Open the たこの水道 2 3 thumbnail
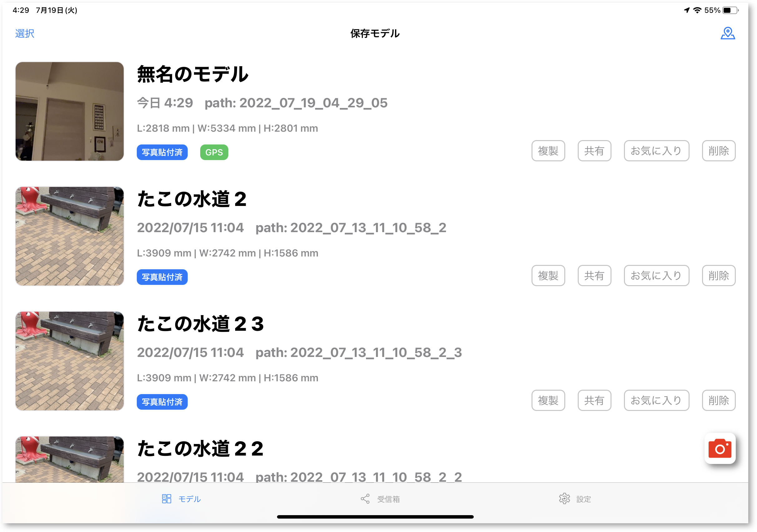757x532 pixels. pos(70,361)
